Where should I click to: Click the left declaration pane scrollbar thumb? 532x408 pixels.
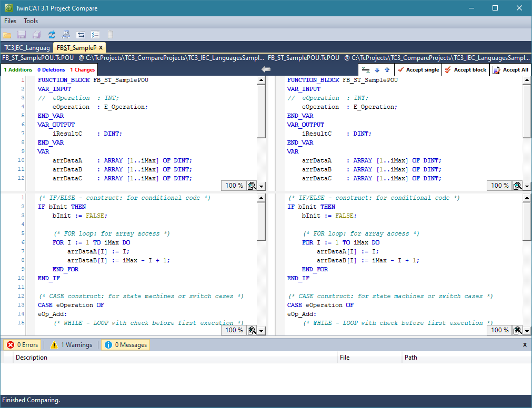[261, 111]
